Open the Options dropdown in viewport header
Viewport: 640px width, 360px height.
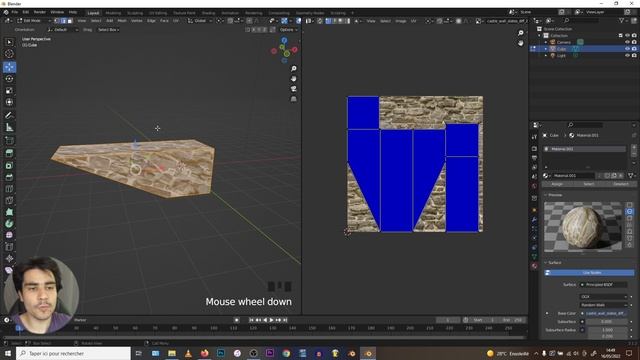[x=289, y=30]
